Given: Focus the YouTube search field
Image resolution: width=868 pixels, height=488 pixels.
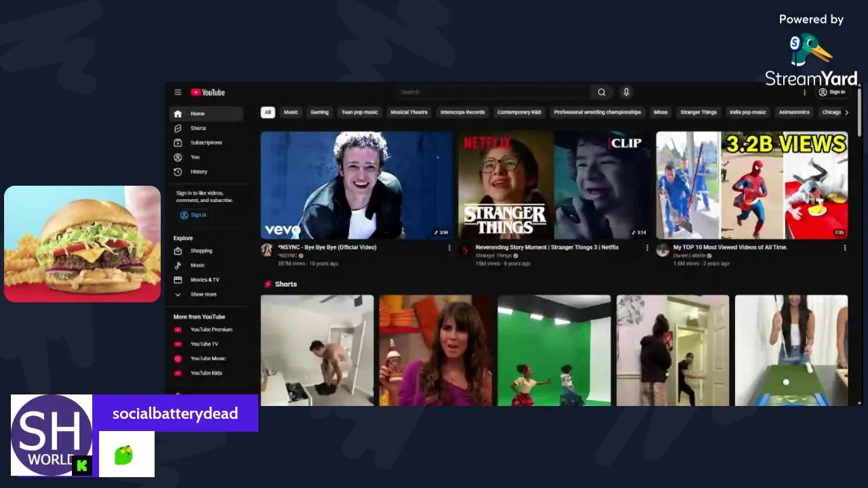Looking at the screenshot, I should click(493, 92).
